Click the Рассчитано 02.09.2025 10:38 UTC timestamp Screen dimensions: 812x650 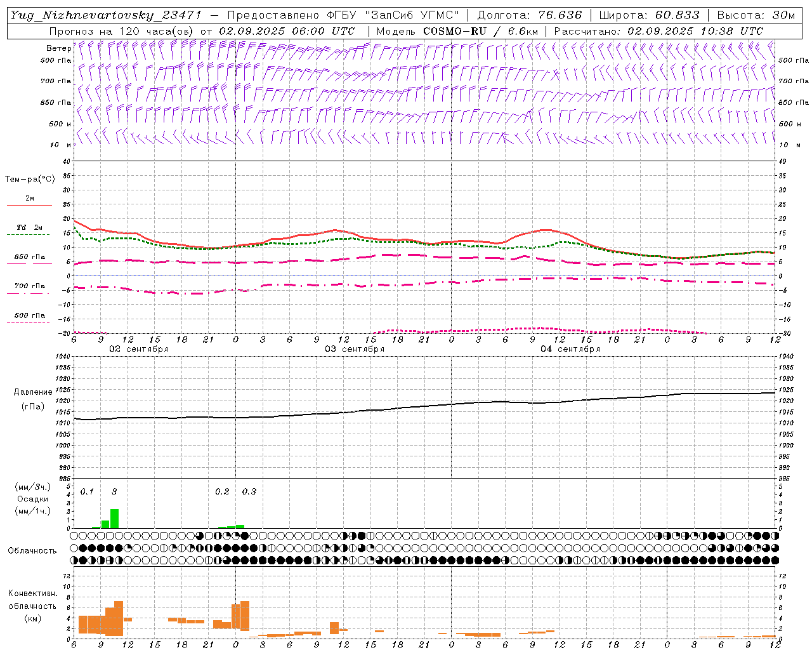658,31
